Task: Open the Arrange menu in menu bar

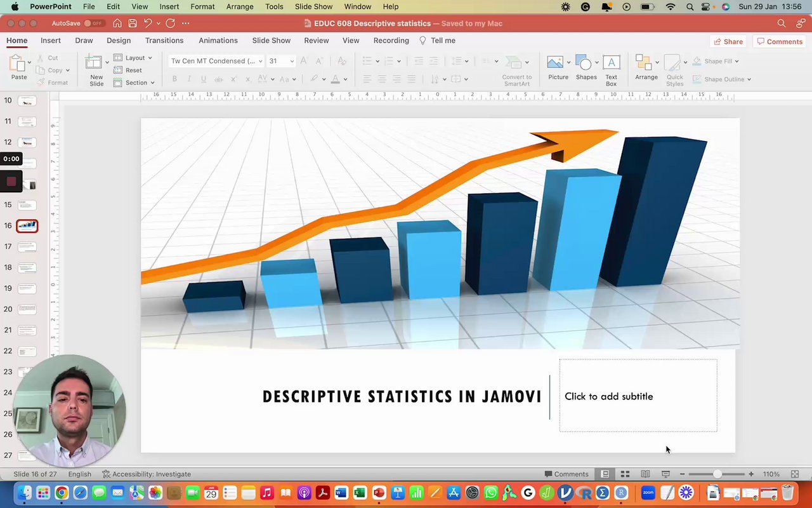Action: 240,6
